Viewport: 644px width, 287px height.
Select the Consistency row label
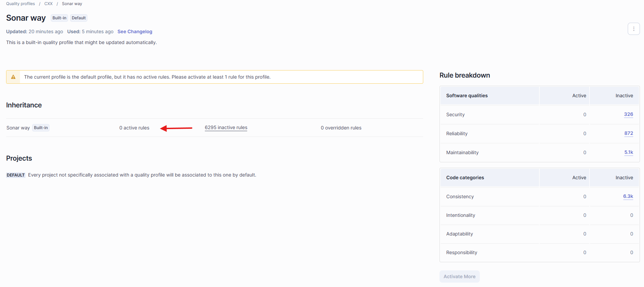(460, 197)
